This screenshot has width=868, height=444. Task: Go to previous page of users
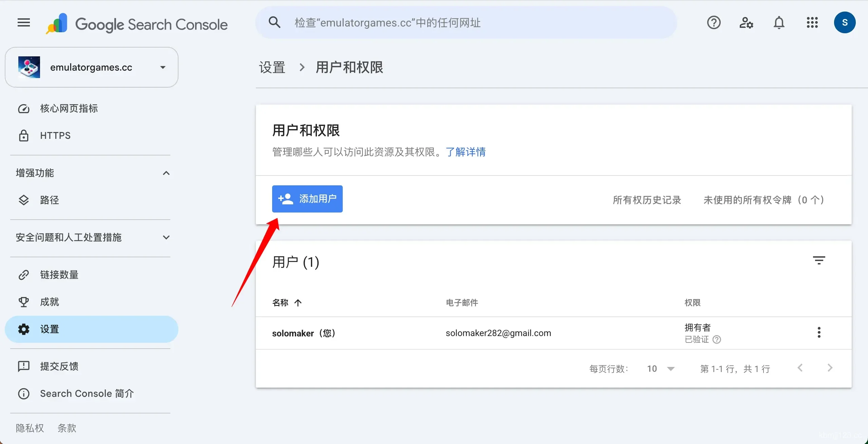coord(800,368)
